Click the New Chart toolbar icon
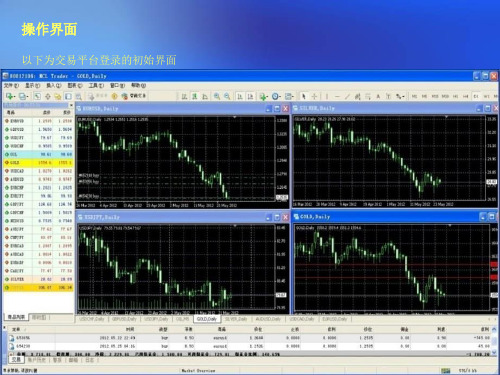Viewport: 500px width, 375px height. point(10,96)
